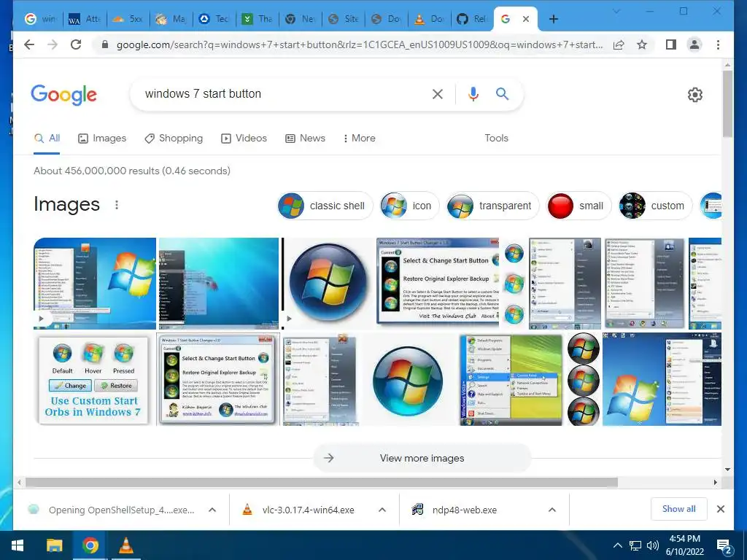Image resolution: width=747 pixels, height=560 pixels.
Task: Switch to the All results tab
Action: pos(47,138)
